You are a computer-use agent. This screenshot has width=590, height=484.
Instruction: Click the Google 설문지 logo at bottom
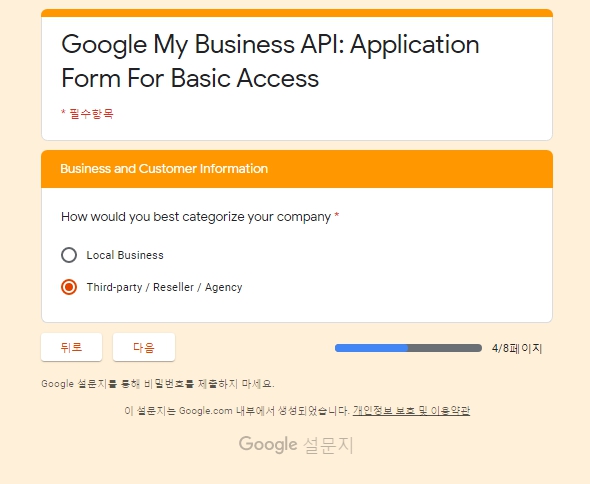point(296,445)
